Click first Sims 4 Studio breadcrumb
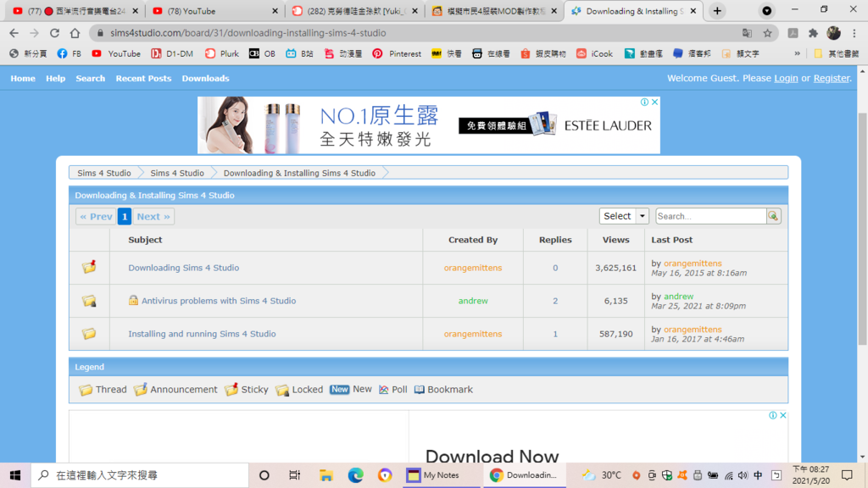This screenshot has width=868, height=488. (x=104, y=173)
